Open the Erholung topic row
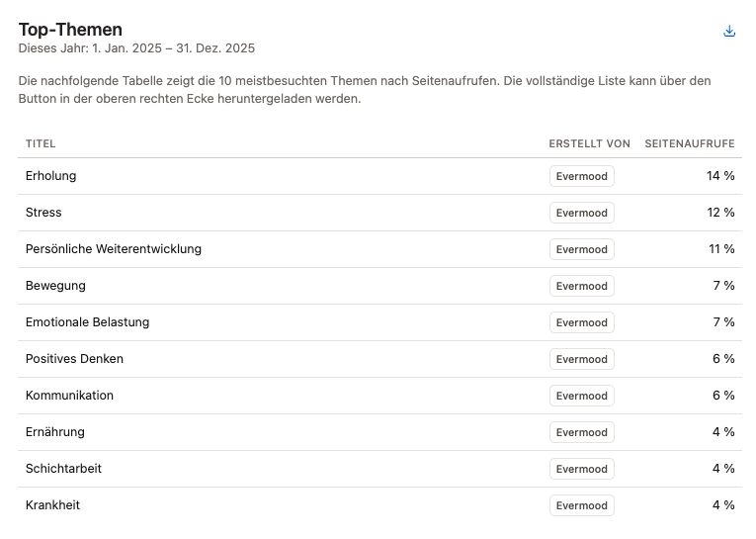 tap(51, 176)
